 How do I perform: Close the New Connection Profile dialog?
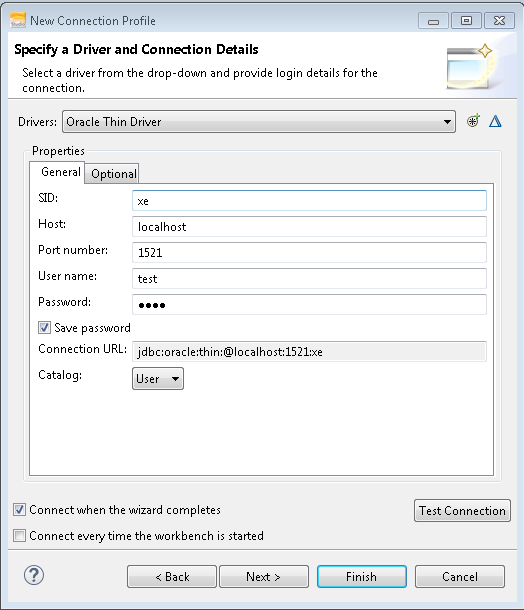tap(499, 21)
